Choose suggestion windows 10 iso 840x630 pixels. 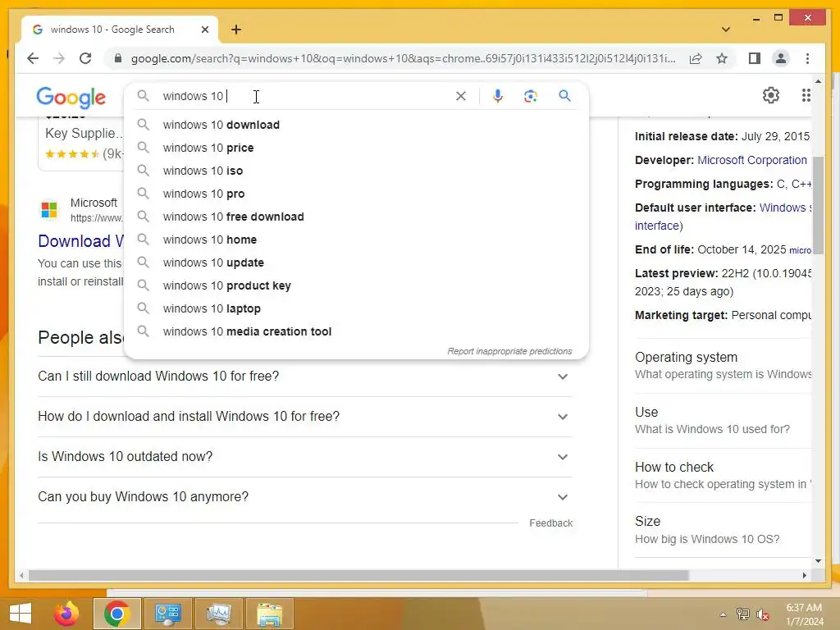[x=356, y=171]
